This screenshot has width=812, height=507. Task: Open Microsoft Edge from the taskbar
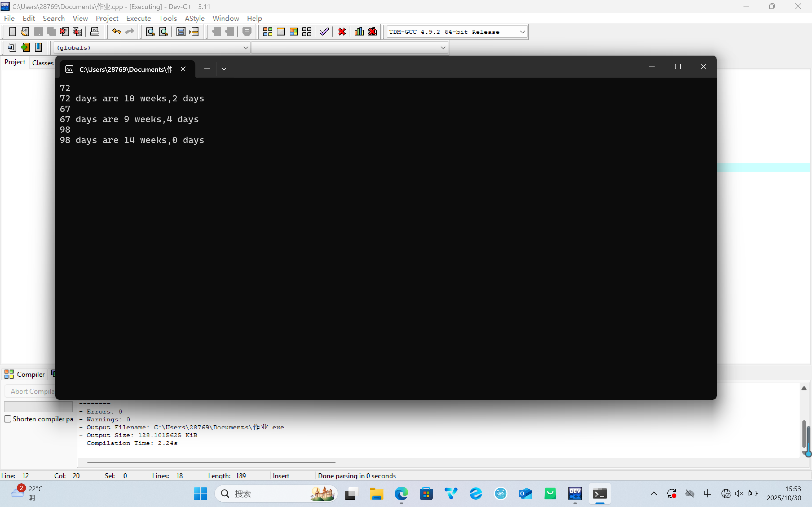pos(401,493)
